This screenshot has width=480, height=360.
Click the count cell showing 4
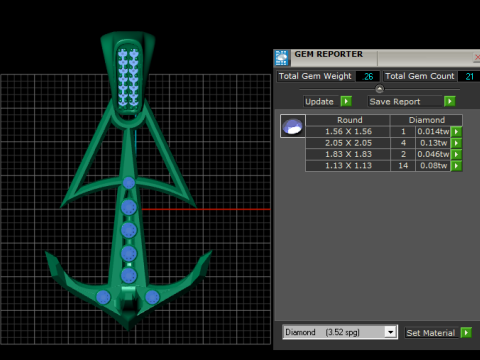click(403, 143)
